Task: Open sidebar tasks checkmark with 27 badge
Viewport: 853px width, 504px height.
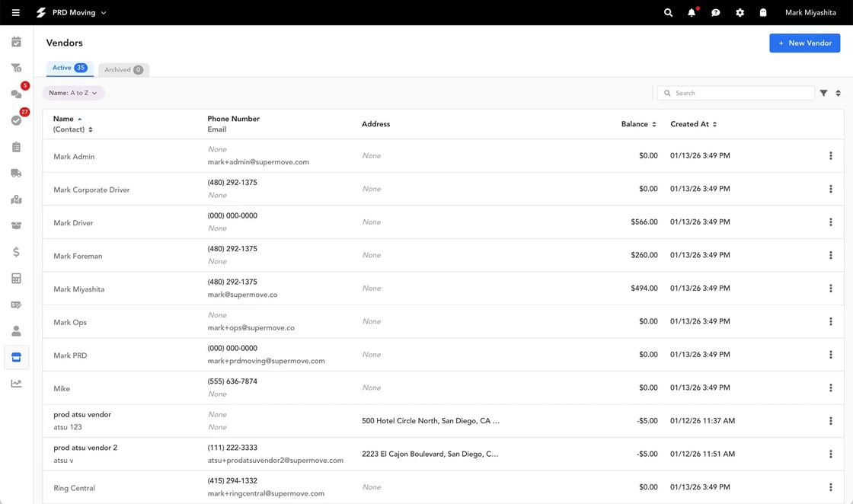Action: (x=16, y=120)
